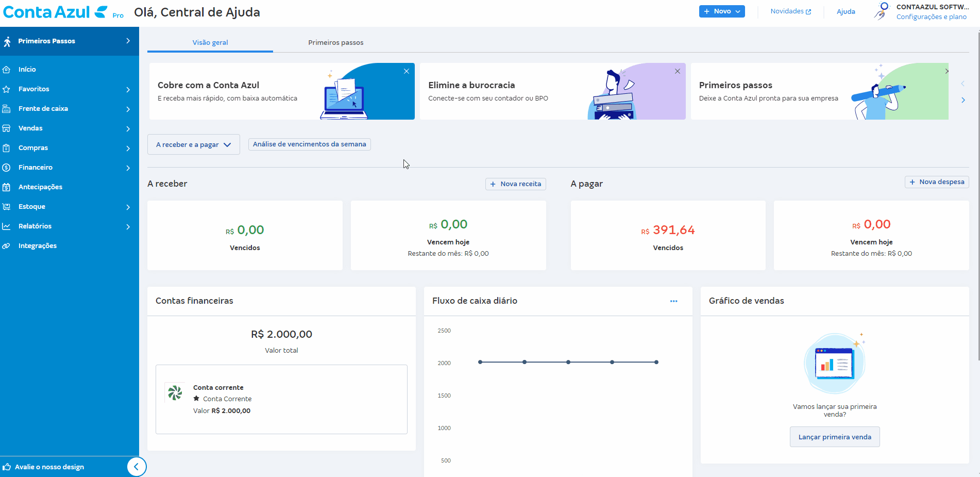The height and width of the screenshot is (477, 980).
Task: Click the Início home icon
Action: [x=7, y=69]
